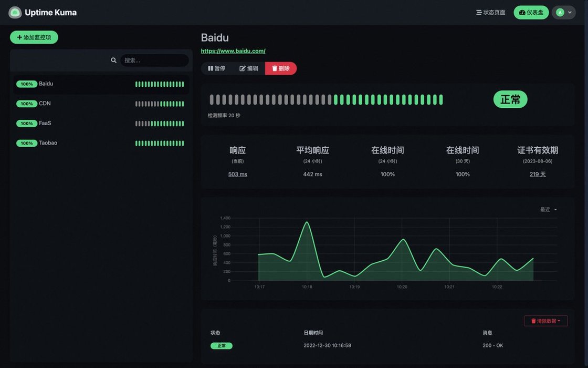The height and width of the screenshot is (368, 588).
Task: Click the last green heartbeat bar
Action: (441, 100)
